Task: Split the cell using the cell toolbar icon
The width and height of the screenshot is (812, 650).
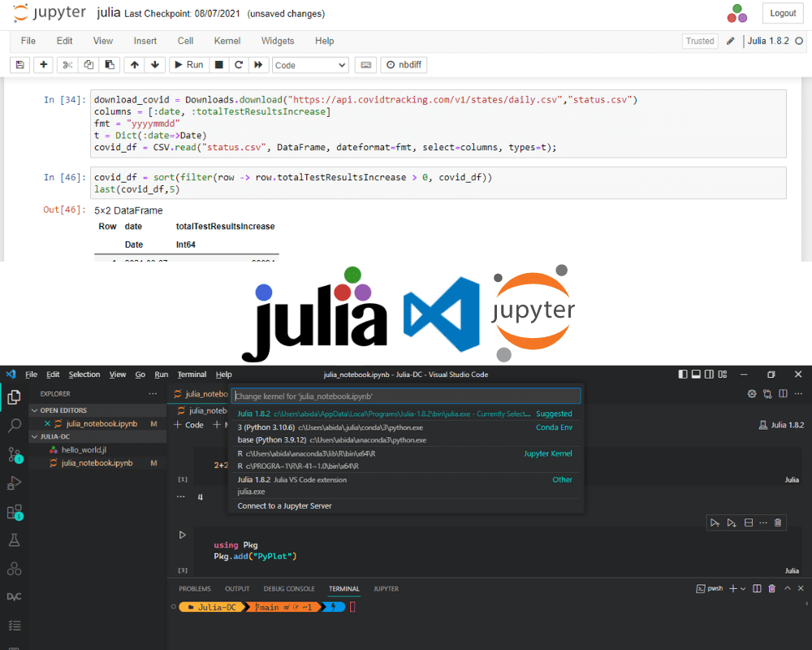Action: click(x=749, y=522)
